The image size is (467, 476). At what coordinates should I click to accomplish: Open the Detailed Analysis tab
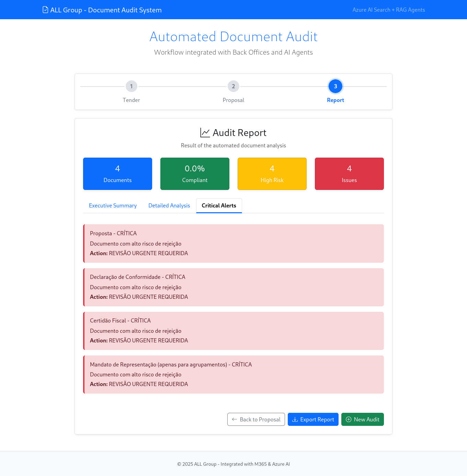click(169, 205)
